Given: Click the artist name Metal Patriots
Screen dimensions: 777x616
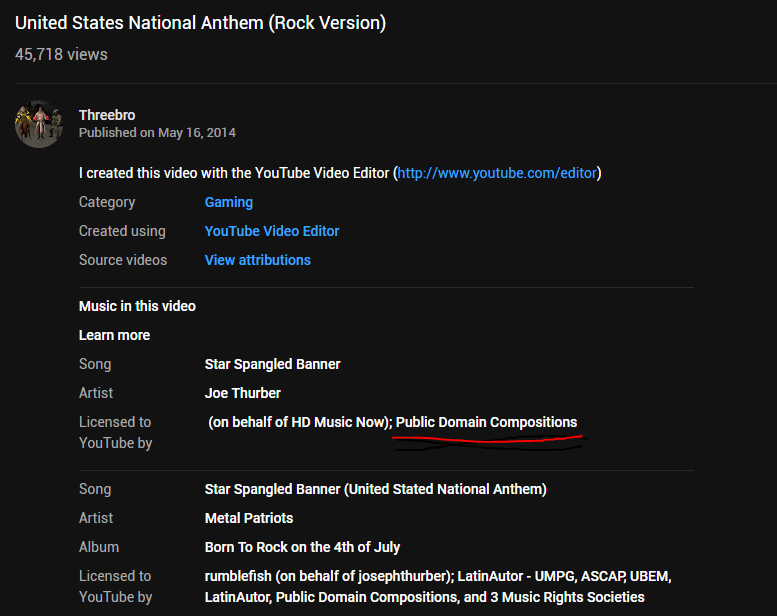Looking at the screenshot, I should point(249,518).
